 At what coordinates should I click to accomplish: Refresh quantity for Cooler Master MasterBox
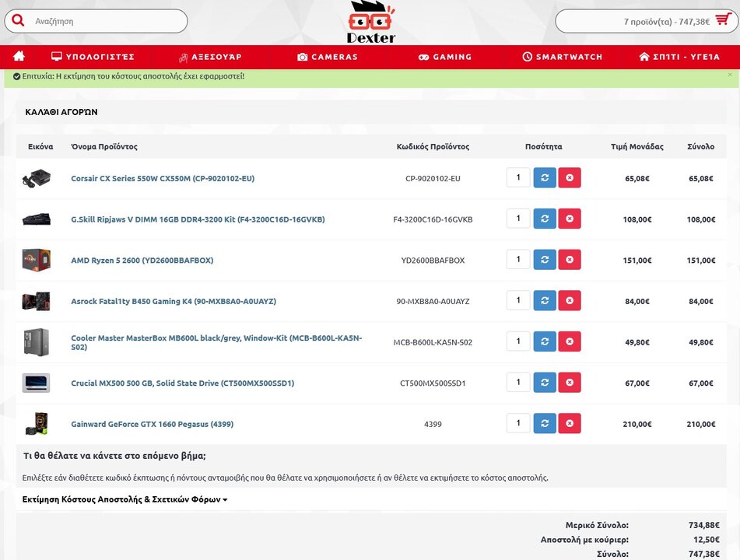click(545, 341)
